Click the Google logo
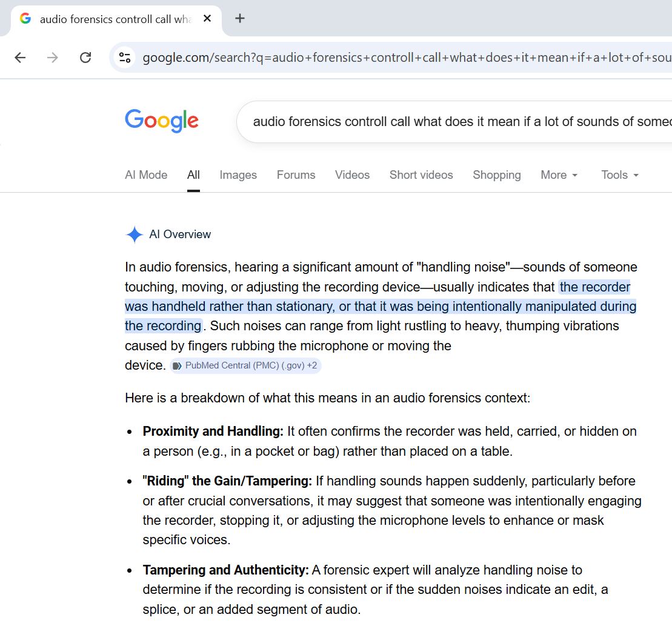This screenshot has height=623, width=672. tap(162, 121)
